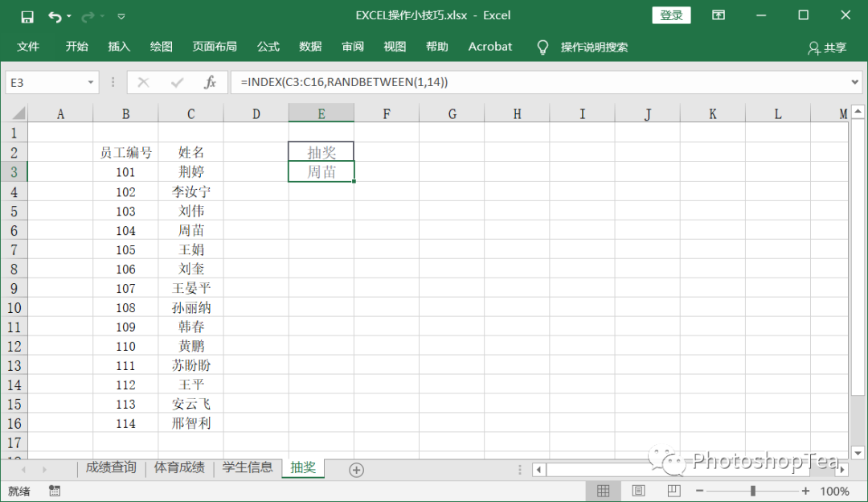
Task: Click cell with name 荆婷
Action: (191, 172)
